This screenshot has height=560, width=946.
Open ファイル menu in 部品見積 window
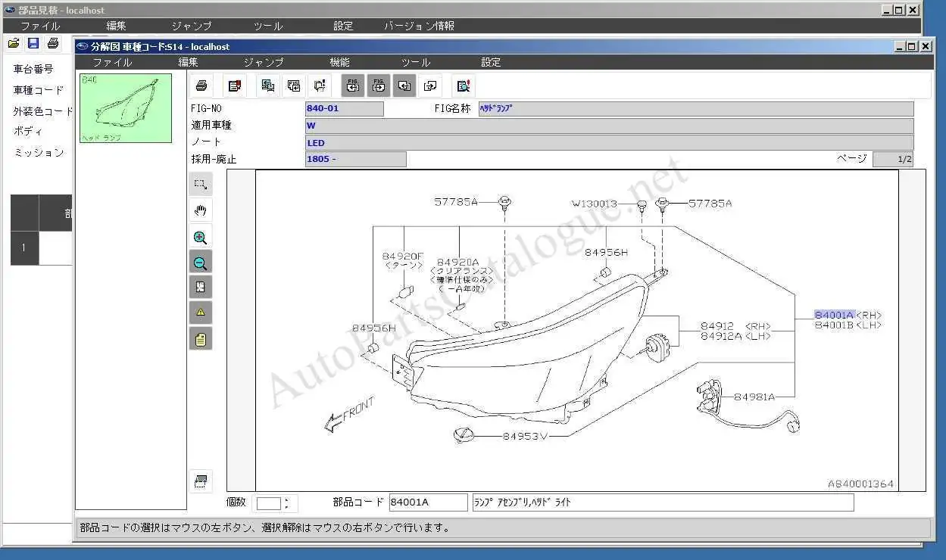coord(40,26)
